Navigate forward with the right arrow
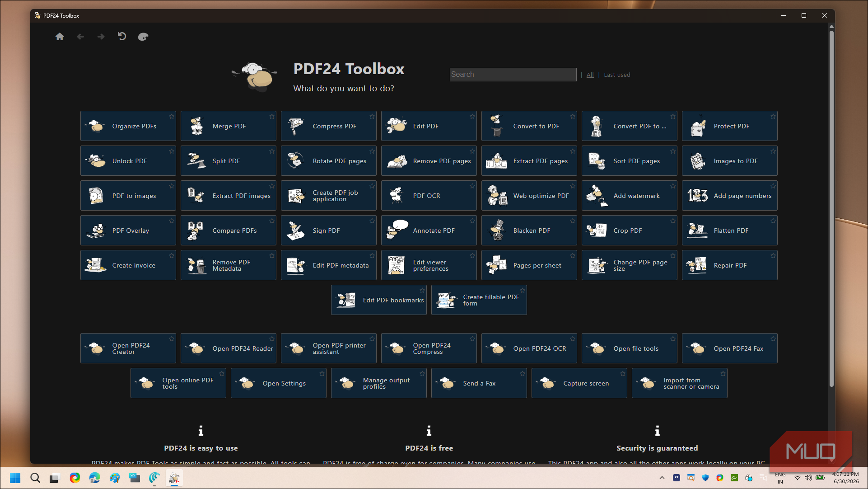 101,37
